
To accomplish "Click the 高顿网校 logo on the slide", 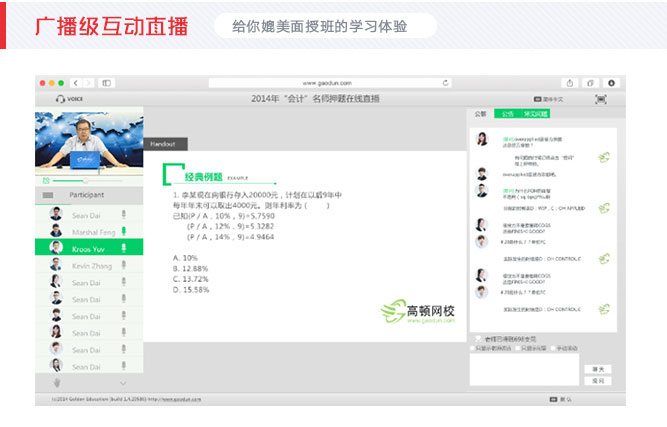I will [x=417, y=311].
